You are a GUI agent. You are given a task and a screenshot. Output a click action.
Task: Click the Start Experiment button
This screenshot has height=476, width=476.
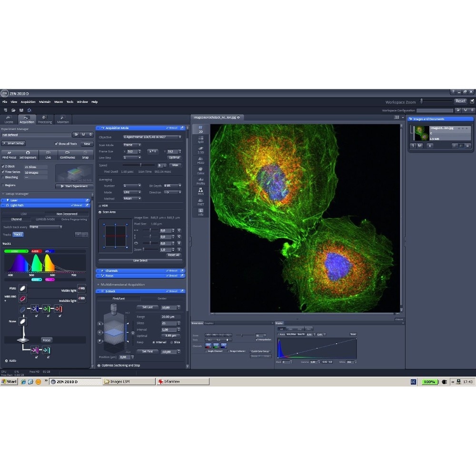click(x=74, y=186)
